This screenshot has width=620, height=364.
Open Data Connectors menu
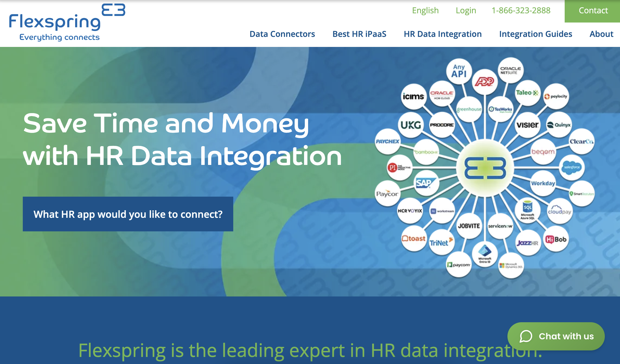coord(282,34)
